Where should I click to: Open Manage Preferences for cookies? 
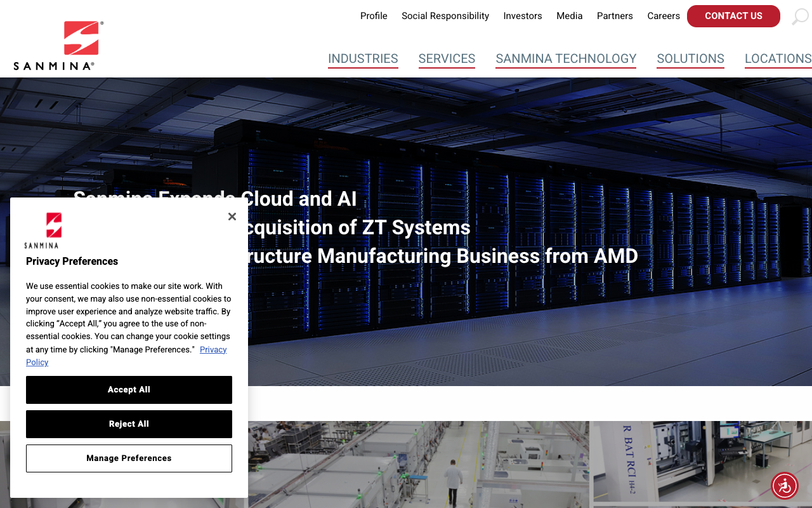click(129, 458)
